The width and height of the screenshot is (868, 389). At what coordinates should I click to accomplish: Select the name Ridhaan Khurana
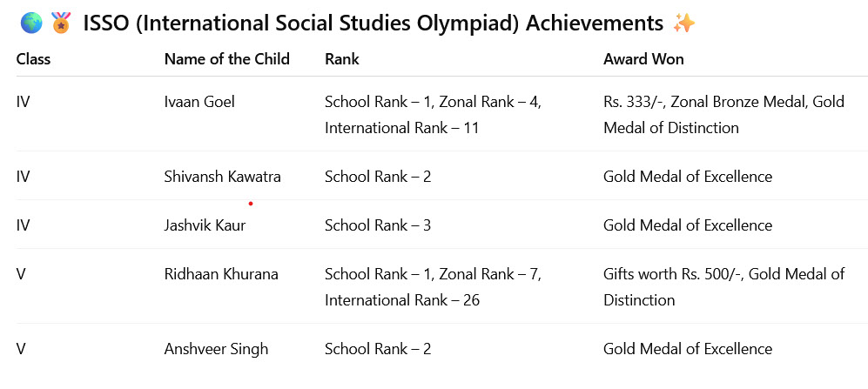221,274
